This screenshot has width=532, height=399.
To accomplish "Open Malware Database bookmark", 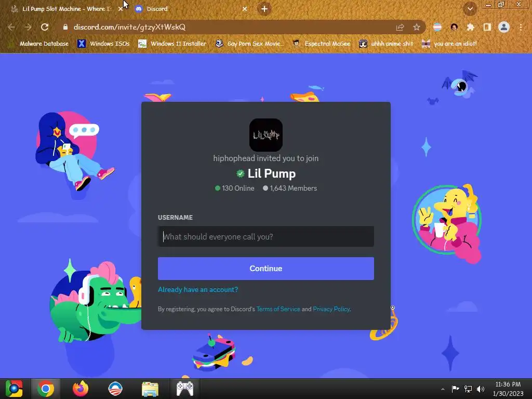I will pyautogui.click(x=39, y=44).
